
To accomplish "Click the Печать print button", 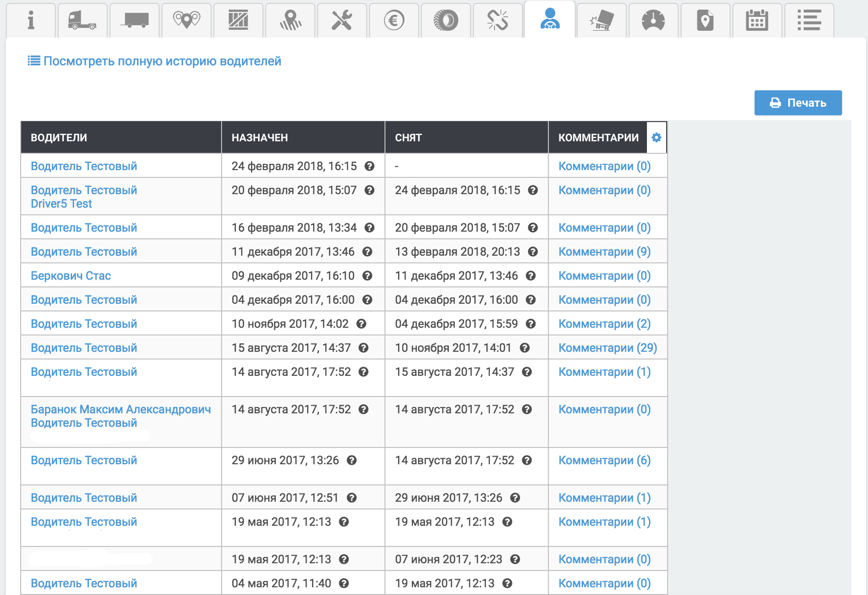I will tap(798, 103).
